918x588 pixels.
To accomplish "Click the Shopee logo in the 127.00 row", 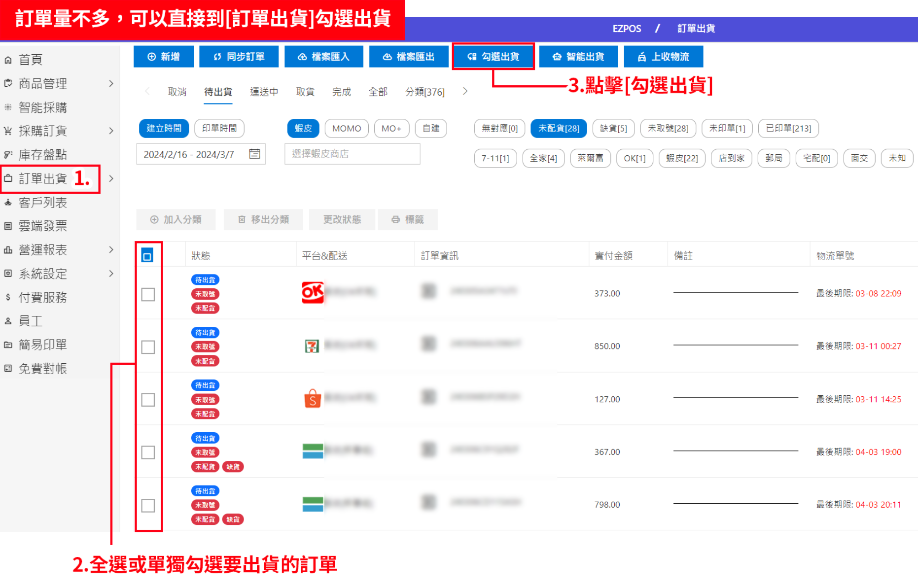I will tap(313, 398).
